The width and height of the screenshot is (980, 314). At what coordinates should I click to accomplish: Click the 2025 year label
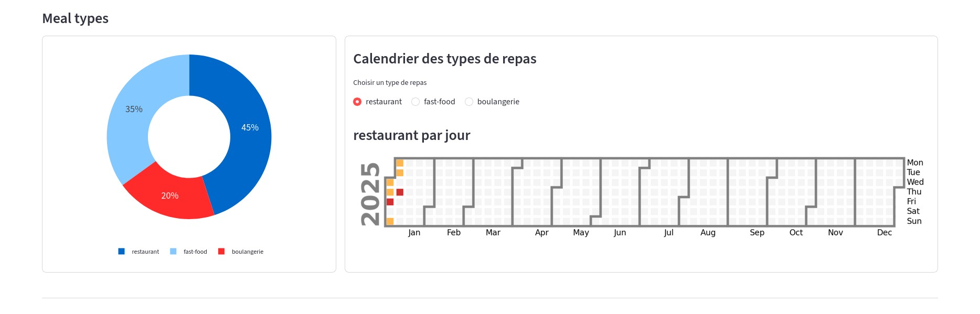[370, 194]
